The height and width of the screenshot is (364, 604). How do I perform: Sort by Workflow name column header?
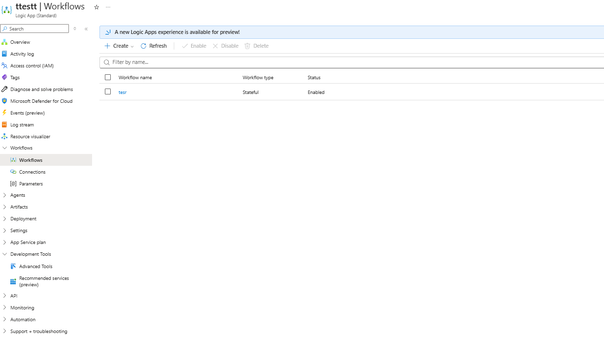135,78
